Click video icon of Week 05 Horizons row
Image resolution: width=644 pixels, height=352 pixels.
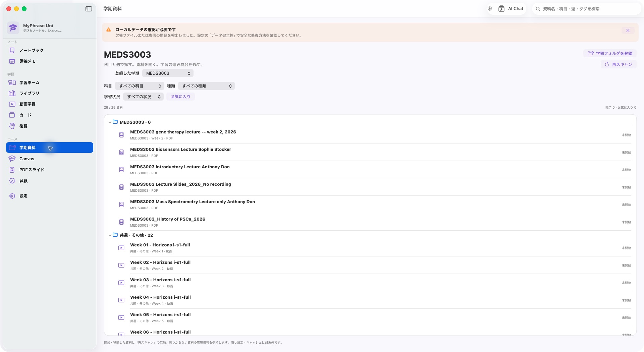click(121, 317)
